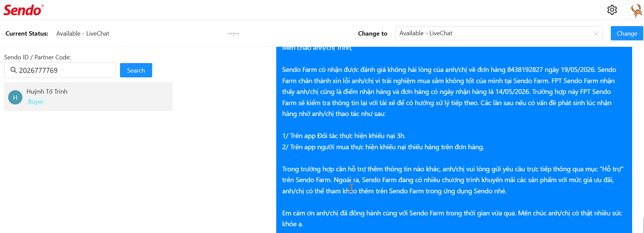The image size is (644, 233).
Task: Open the crab profile avatar
Action: tap(637, 11)
